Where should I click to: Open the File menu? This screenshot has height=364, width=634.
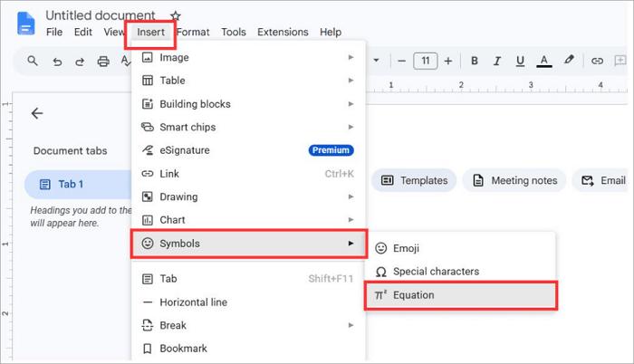point(54,32)
